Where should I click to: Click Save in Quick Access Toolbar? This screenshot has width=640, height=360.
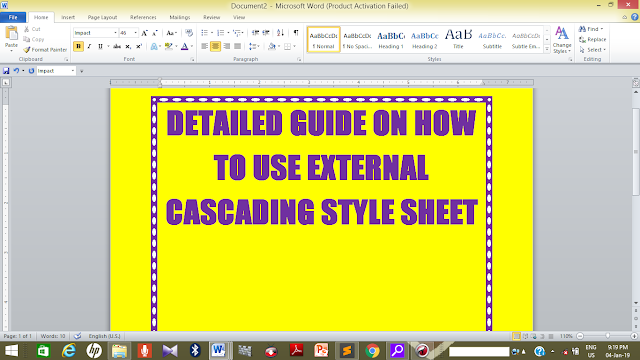[x=6, y=71]
